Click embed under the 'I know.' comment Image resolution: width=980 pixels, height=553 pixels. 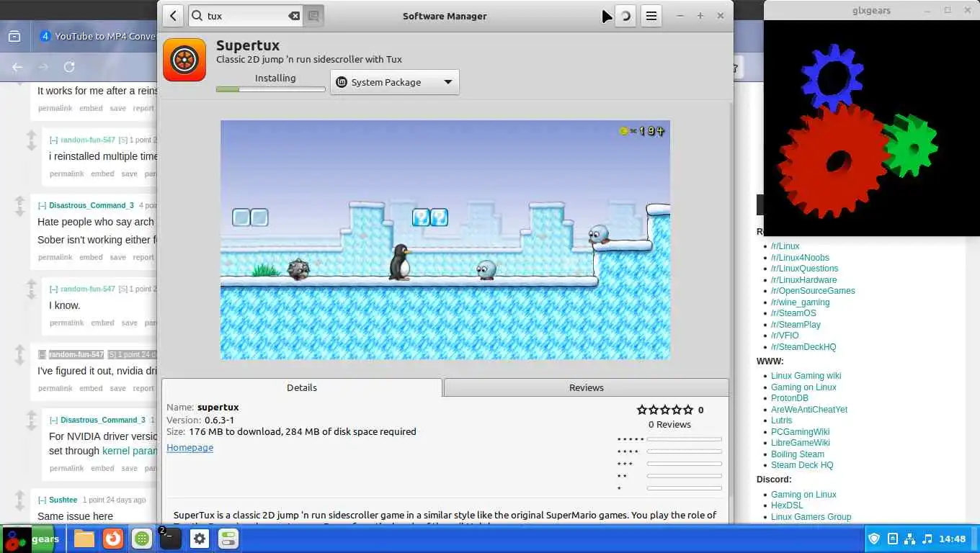pyautogui.click(x=102, y=323)
